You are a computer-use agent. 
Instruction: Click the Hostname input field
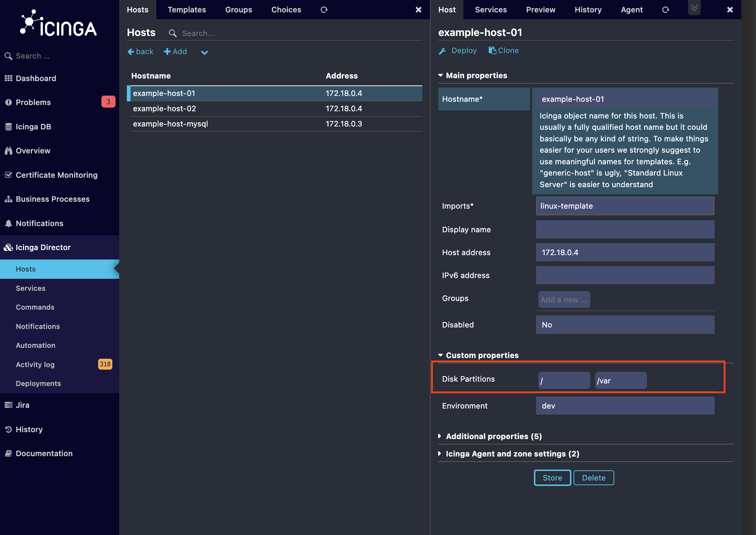(x=625, y=99)
